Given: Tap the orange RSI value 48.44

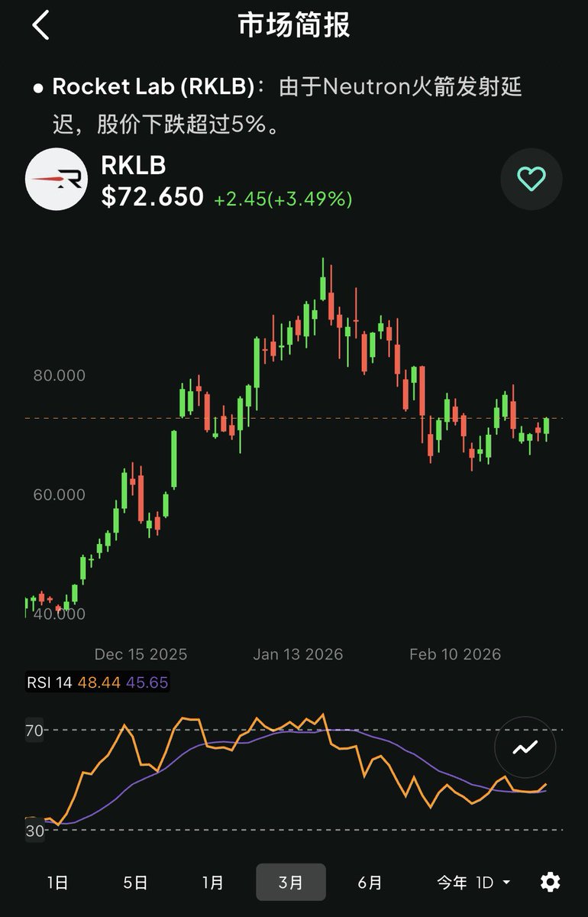Looking at the screenshot, I should coord(99,682).
